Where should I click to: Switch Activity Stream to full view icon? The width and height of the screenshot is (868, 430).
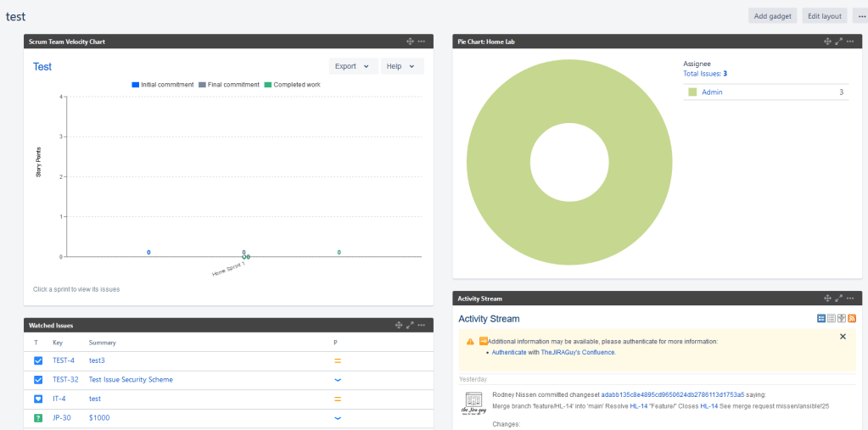[x=821, y=318]
